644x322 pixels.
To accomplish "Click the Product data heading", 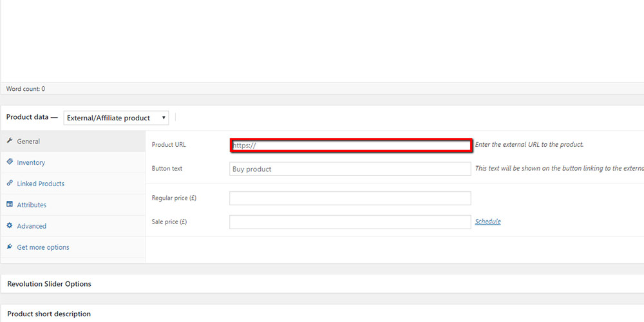I will [x=32, y=117].
